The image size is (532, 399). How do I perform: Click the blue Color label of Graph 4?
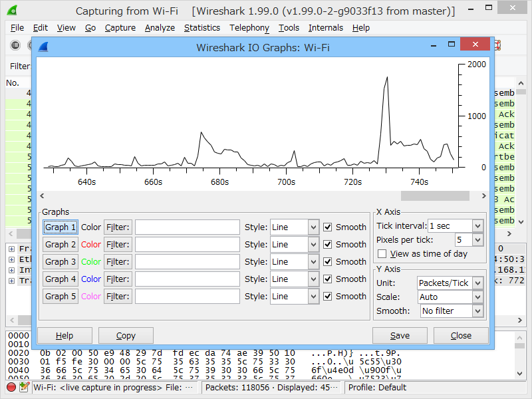[x=91, y=279]
